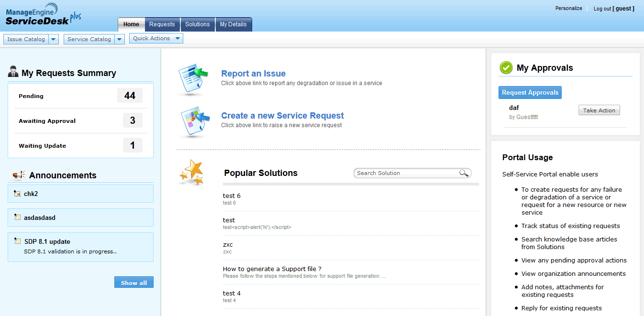Open the Solutions tab
The height and width of the screenshot is (316, 644).
[198, 24]
